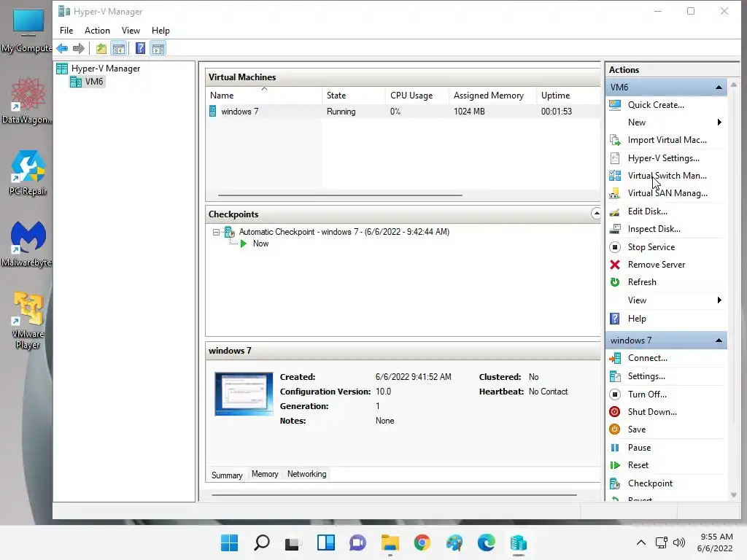Click the blue Help toolbar icon
The image size is (747, 560).
141,49
